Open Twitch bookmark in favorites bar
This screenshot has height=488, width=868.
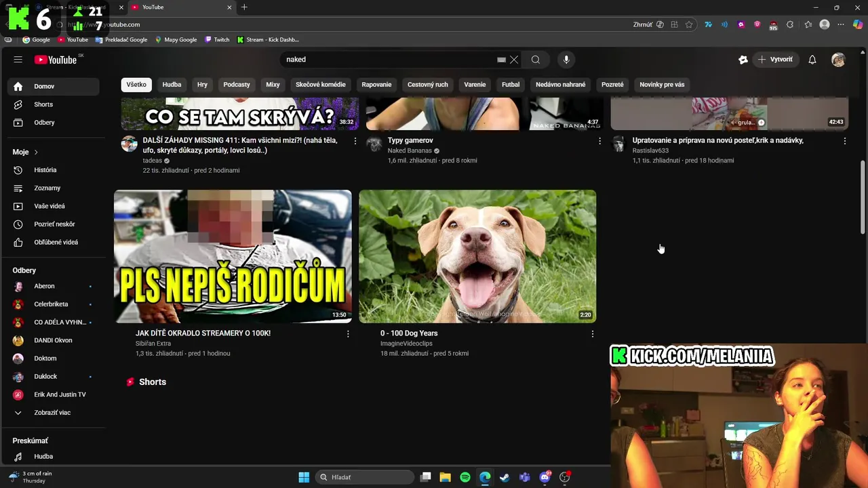217,40
